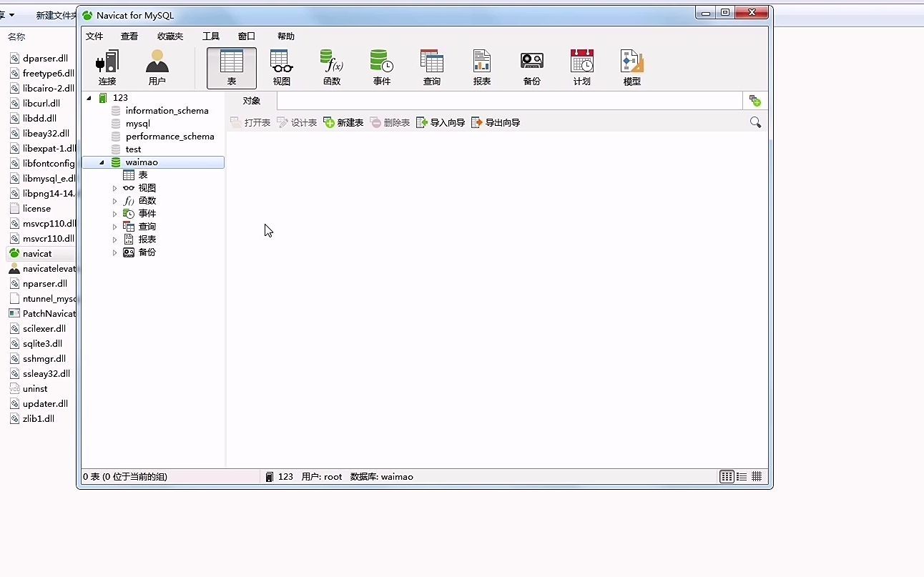Click 数据库: waimao in status bar

point(382,477)
